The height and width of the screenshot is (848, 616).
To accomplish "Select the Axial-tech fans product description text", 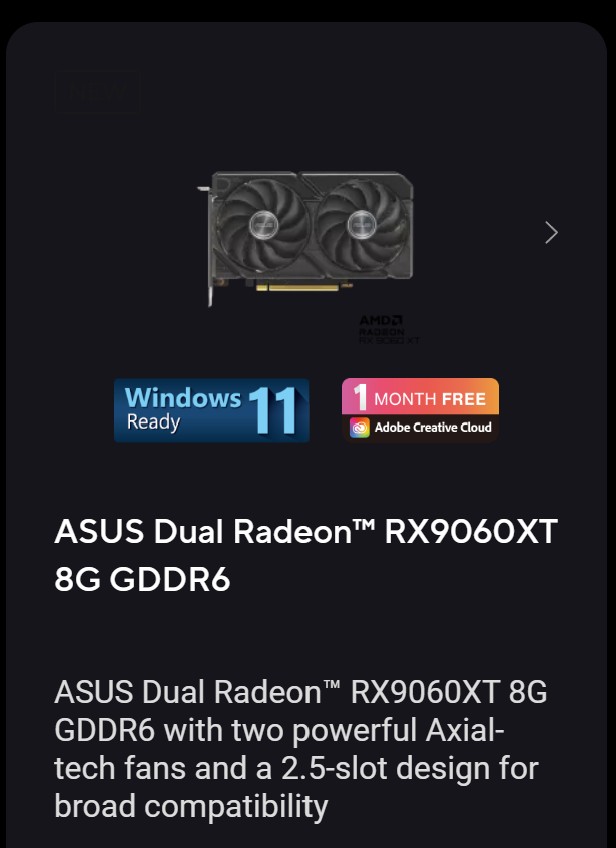I will 301,749.
